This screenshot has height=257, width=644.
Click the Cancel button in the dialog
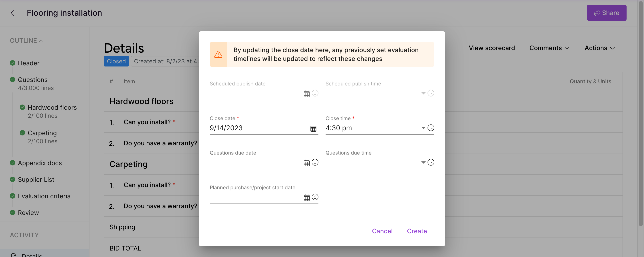click(382, 231)
